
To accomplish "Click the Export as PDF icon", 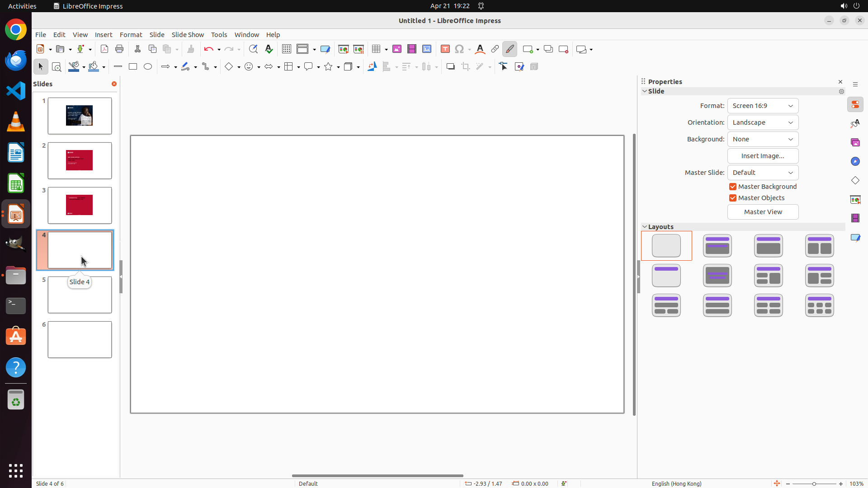I will coord(104,49).
